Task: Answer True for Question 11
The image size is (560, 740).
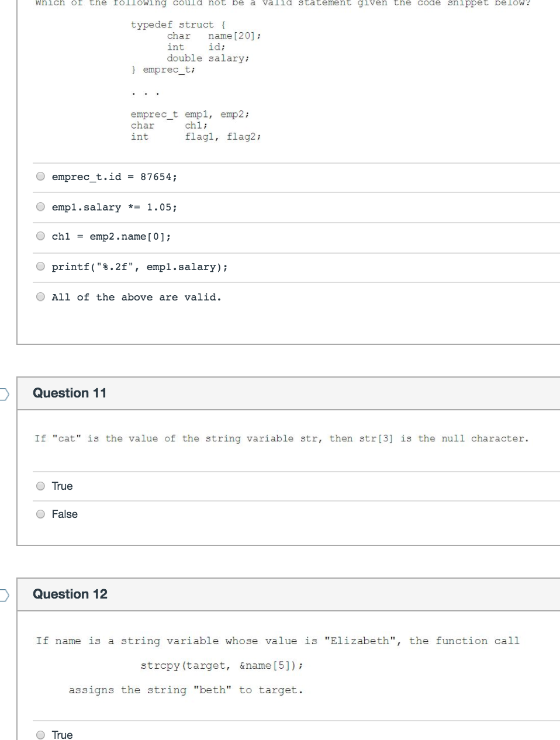Action: coord(40,486)
